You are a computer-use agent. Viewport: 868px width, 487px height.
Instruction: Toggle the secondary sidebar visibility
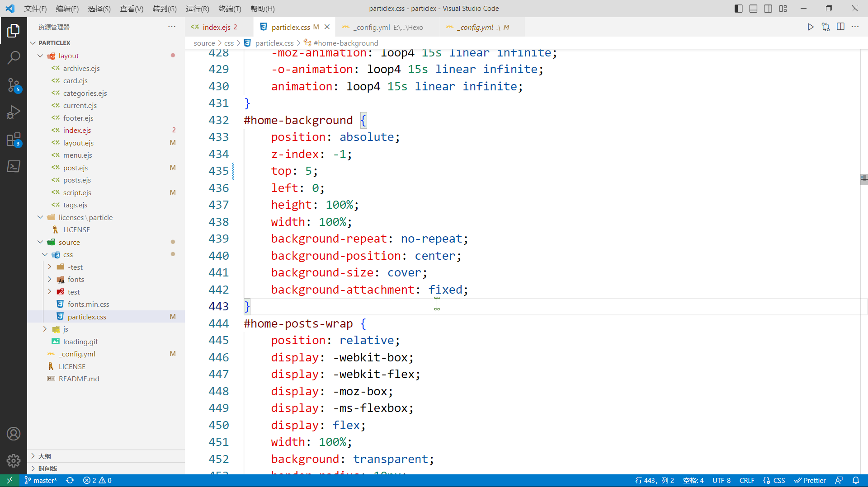[x=768, y=9]
